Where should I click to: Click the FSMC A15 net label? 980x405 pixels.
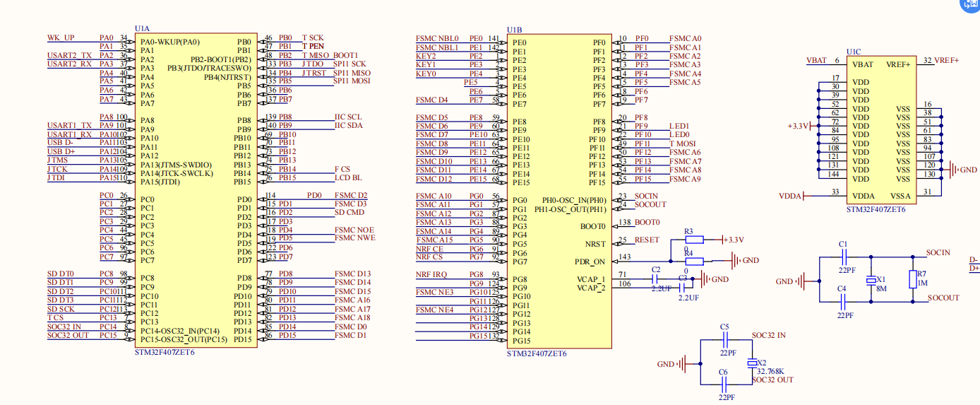[x=434, y=240]
